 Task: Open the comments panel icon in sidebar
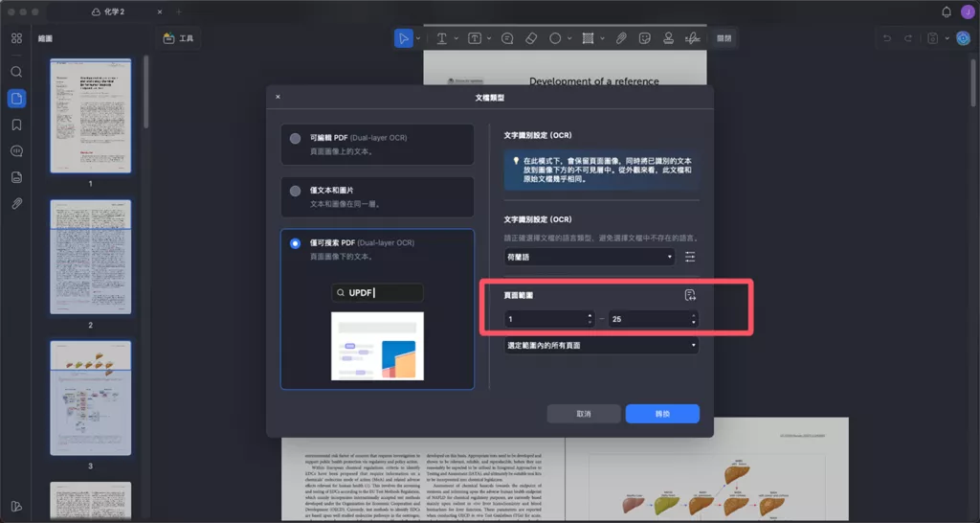(x=17, y=151)
